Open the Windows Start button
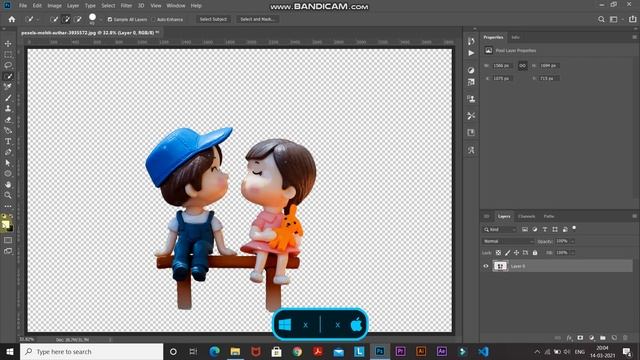 click(x=10, y=351)
